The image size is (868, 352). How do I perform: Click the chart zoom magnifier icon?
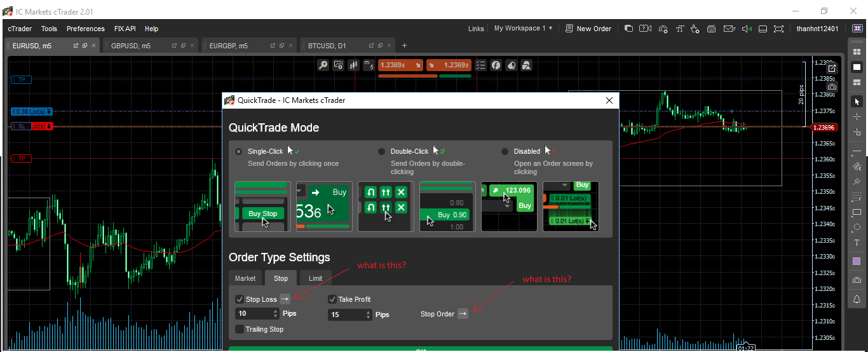pos(323,65)
